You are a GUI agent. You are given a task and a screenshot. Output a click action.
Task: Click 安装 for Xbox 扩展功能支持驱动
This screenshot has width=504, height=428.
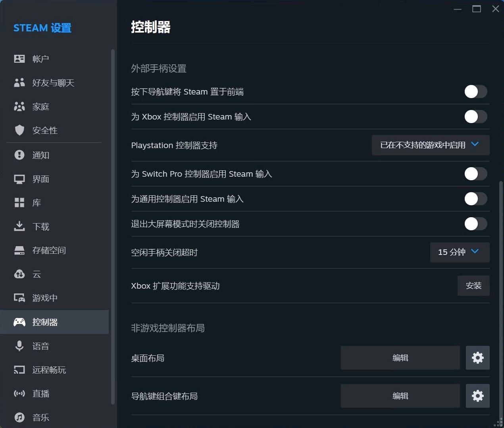[x=473, y=286]
